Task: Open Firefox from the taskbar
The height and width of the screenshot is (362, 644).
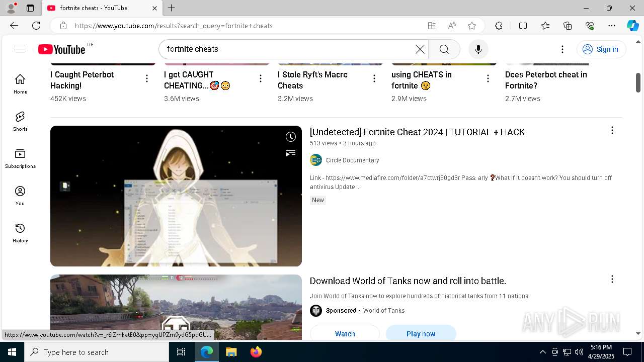Action: coord(256,352)
